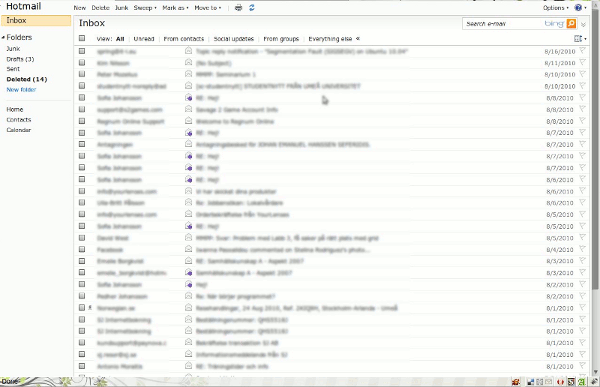Filter messages by From contacts
The height and width of the screenshot is (387, 600).
coord(184,39)
